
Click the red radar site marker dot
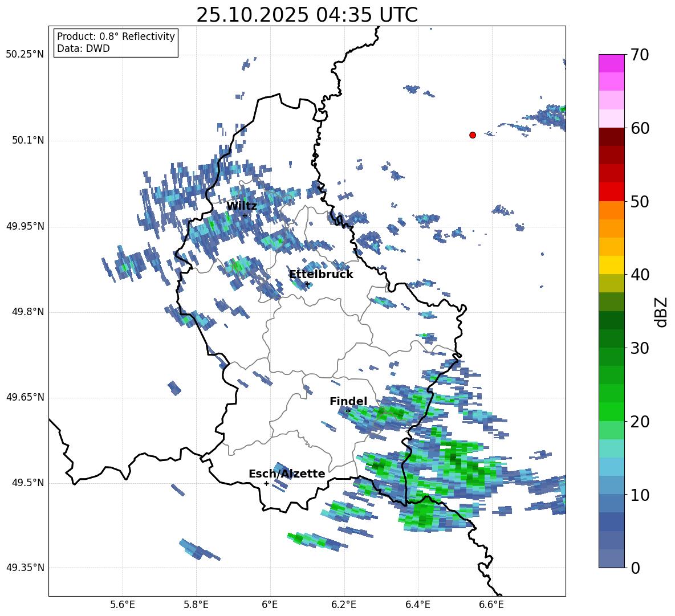(x=473, y=135)
